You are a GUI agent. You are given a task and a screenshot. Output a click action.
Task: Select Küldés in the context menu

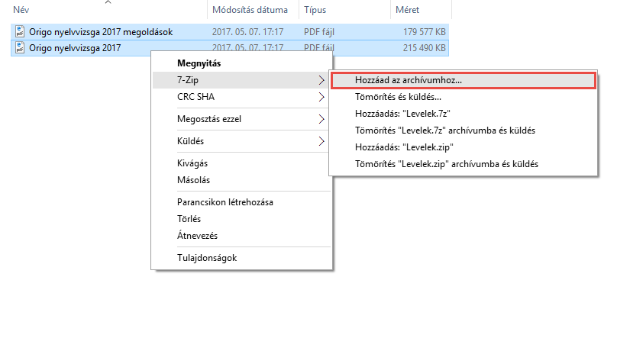click(x=241, y=141)
